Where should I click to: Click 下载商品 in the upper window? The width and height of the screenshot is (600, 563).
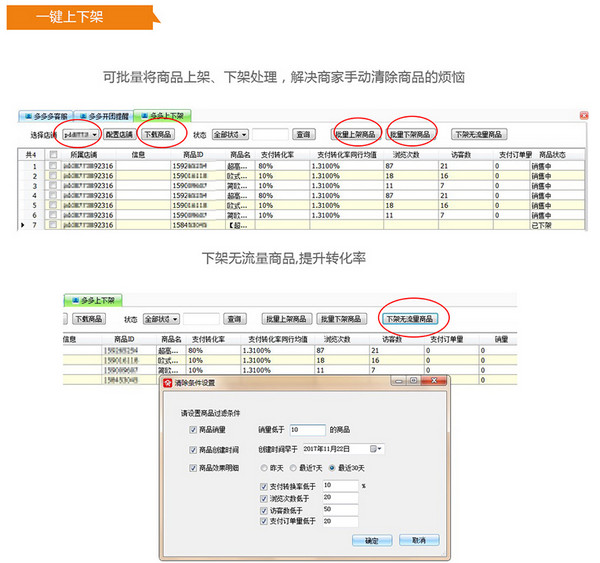[x=158, y=134]
